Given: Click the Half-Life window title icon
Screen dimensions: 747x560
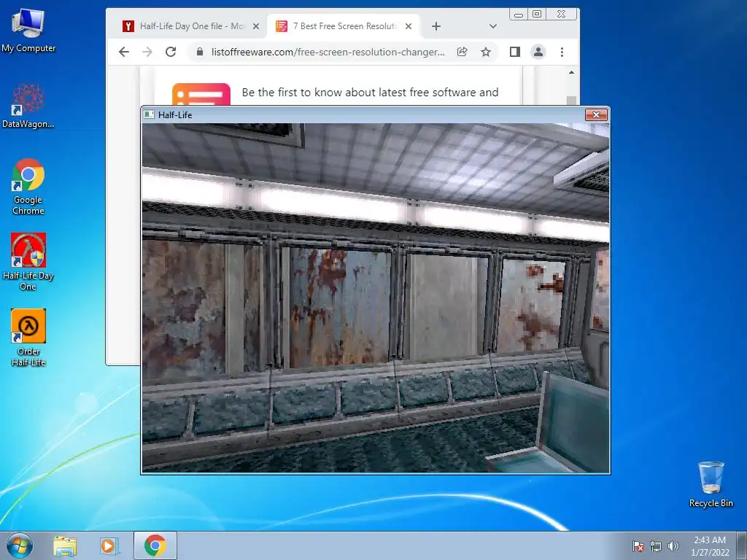Looking at the screenshot, I should point(149,114).
